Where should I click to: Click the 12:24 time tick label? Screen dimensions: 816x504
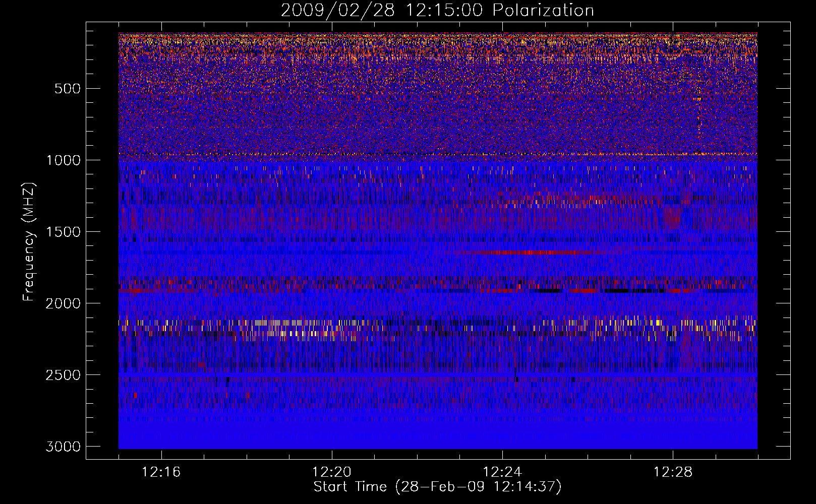tap(502, 472)
